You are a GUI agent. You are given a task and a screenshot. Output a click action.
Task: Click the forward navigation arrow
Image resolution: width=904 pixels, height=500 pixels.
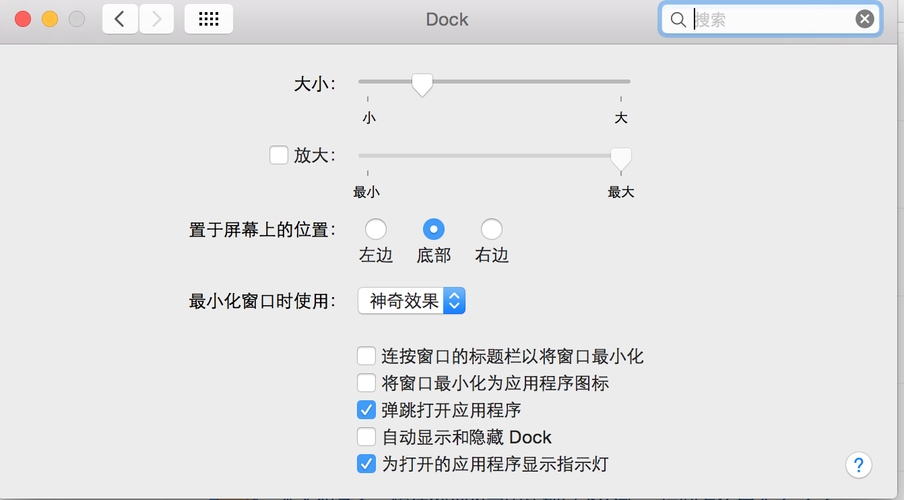click(x=156, y=19)
